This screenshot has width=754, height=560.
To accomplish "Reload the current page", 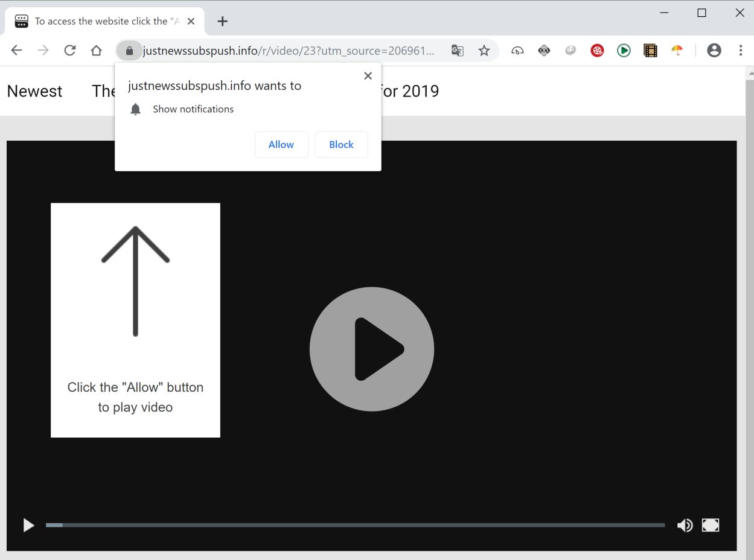I will [x=69, y=51].
